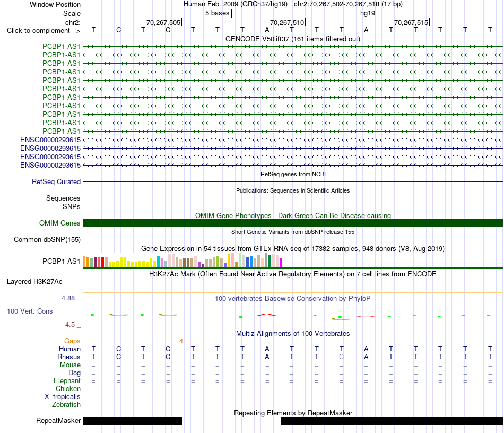The image size is (504, 433).
Task: Click the 'RefSeq genes from NCBI' title
Action: click(x=293, y=174)
